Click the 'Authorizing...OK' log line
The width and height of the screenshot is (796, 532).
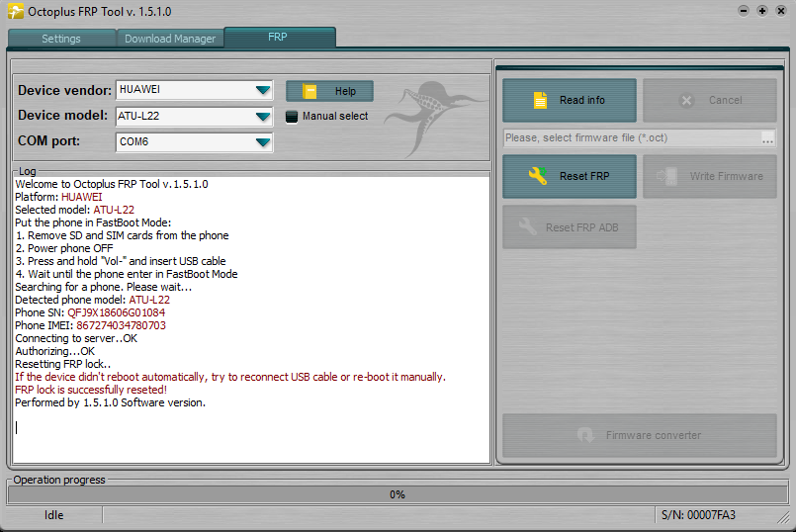(54, 351)
